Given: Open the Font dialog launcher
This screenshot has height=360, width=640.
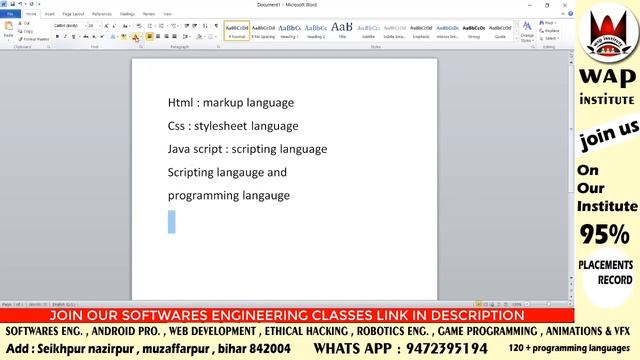Looking at the screenshot, I should pos(141,47).
